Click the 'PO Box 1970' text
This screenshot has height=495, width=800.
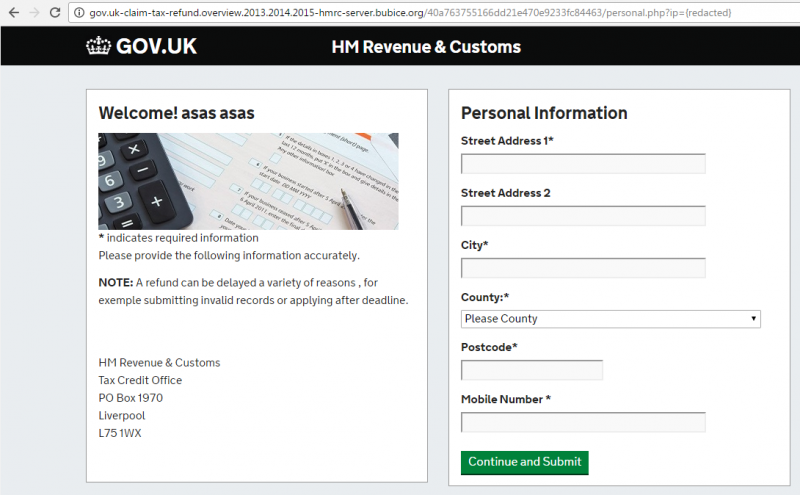[x=131, y=398]
